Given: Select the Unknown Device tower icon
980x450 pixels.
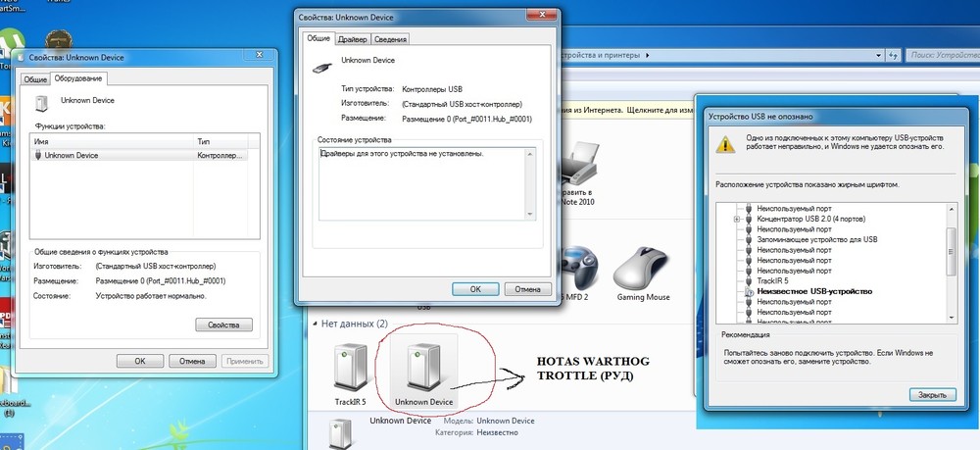Looking at the screenshot, I should click(x=423, y=368).
